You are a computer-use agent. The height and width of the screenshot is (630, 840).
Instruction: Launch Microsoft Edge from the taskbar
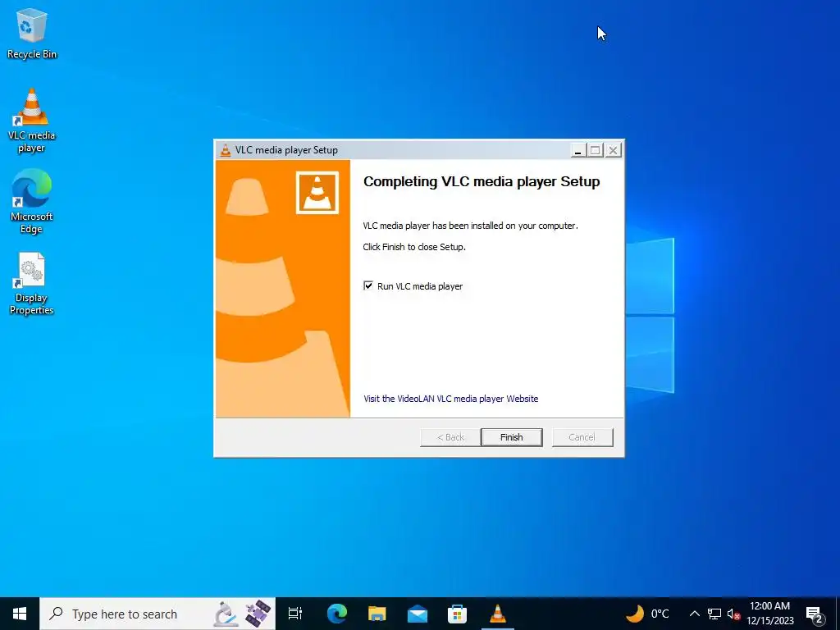click(x=337, y=614)
